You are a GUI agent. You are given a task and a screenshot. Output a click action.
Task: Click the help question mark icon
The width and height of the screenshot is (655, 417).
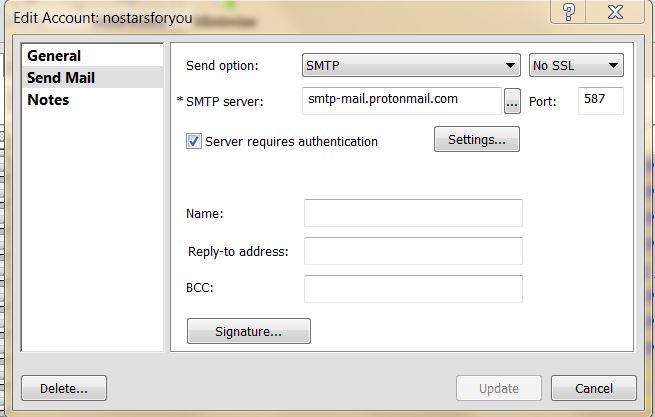coord(569,11)
